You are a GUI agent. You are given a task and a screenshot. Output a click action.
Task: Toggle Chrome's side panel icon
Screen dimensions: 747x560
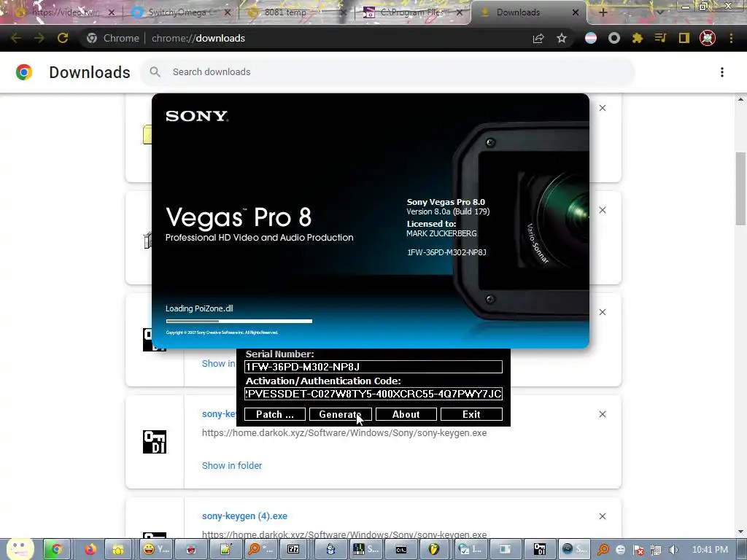click(684, 38)
